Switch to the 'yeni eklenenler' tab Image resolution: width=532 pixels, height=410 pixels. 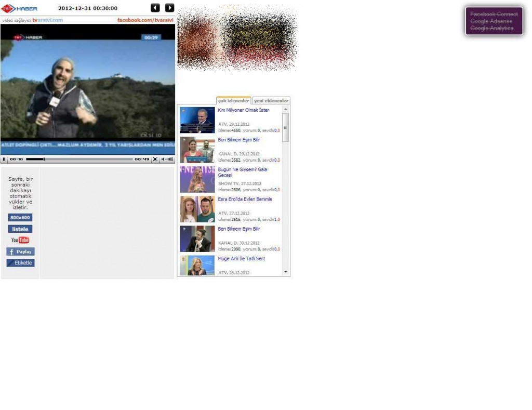pos(271,101)
